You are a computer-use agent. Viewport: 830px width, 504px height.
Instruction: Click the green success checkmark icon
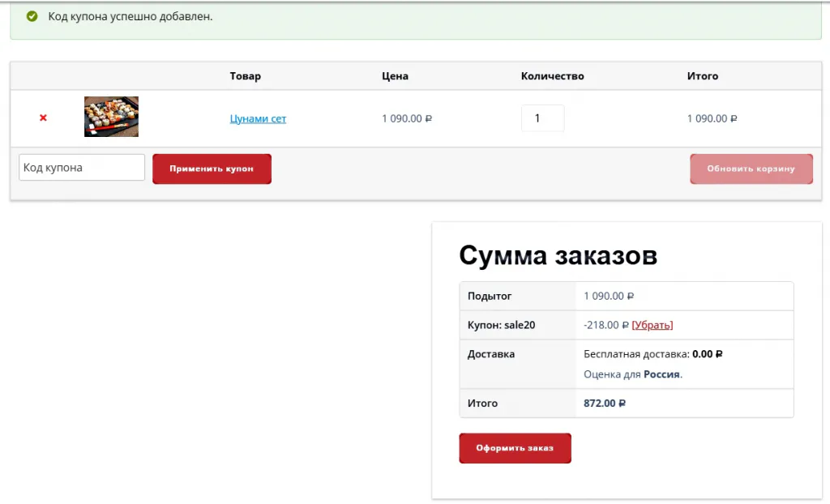[x=32, y=16]
